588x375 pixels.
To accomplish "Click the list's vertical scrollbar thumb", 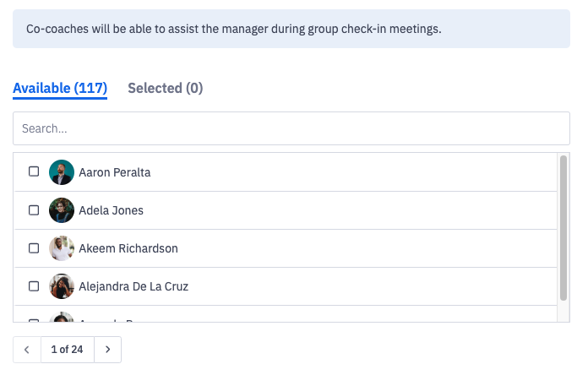I will point(563,228).
